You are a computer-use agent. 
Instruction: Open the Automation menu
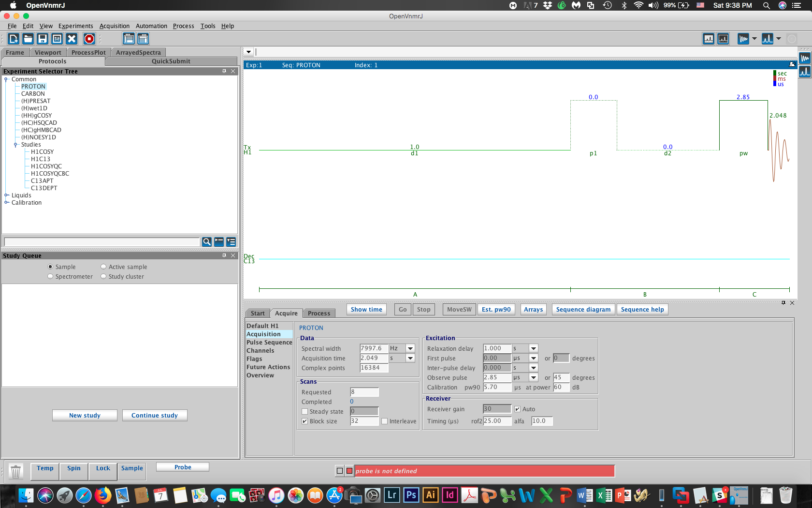[151, 26]
